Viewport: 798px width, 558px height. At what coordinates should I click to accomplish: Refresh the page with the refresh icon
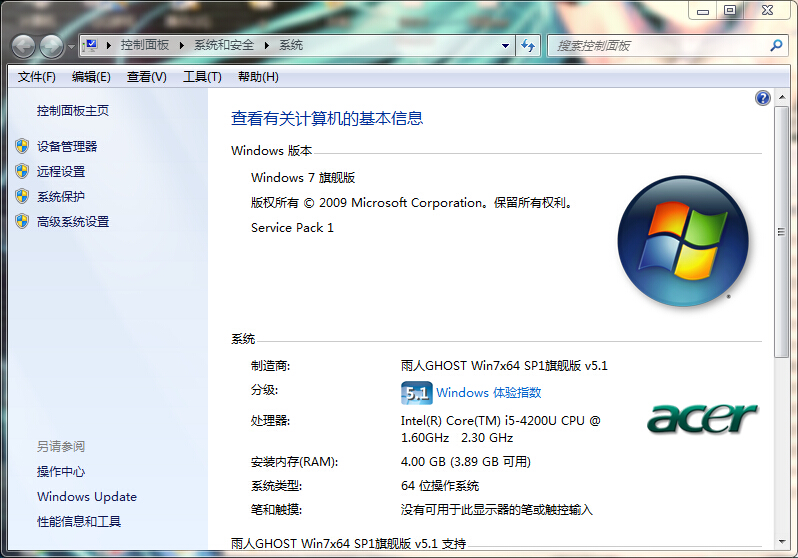528,46
